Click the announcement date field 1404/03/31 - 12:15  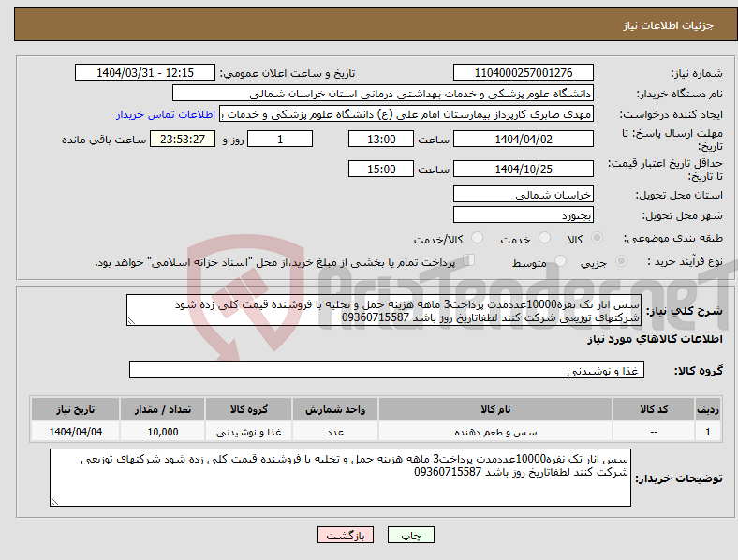[145, 72]
